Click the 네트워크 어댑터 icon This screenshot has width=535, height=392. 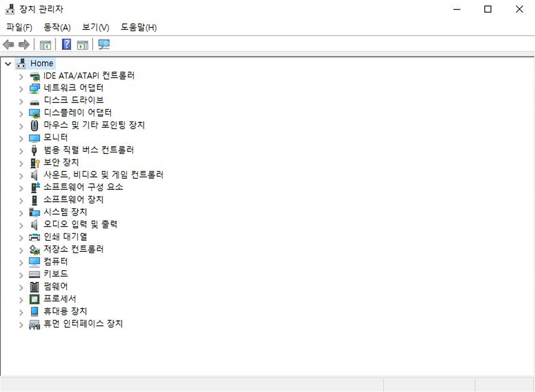coord(34,88)
